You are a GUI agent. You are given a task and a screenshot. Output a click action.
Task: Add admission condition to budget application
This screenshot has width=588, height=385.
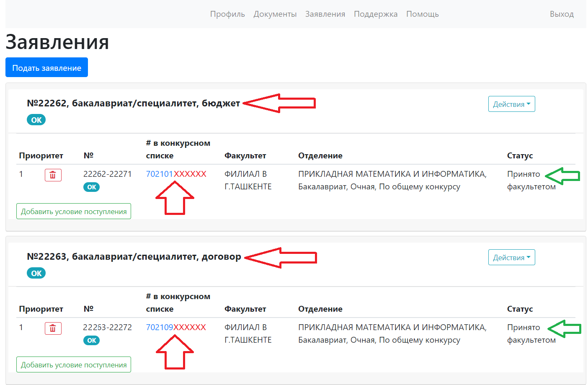(74, 212)
